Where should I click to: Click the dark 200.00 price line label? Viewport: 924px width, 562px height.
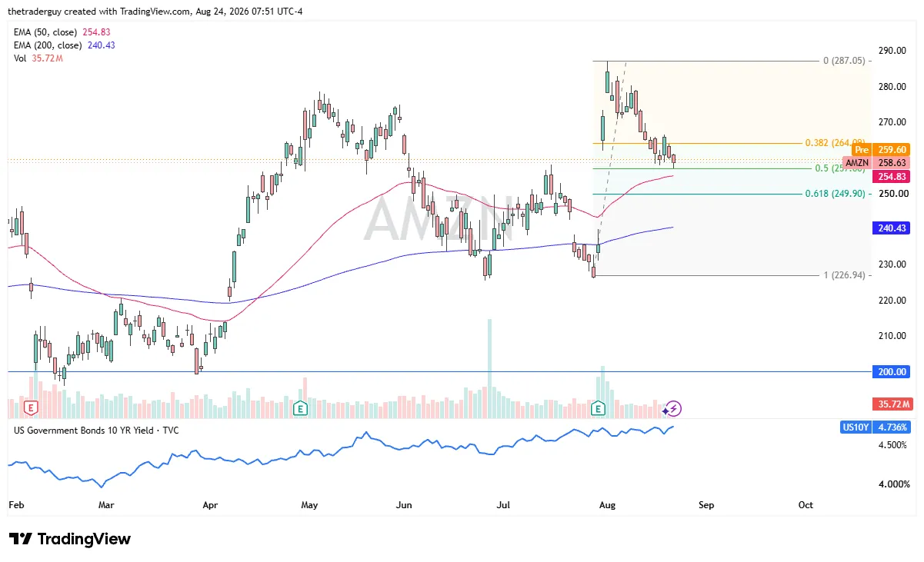(893, 371)
